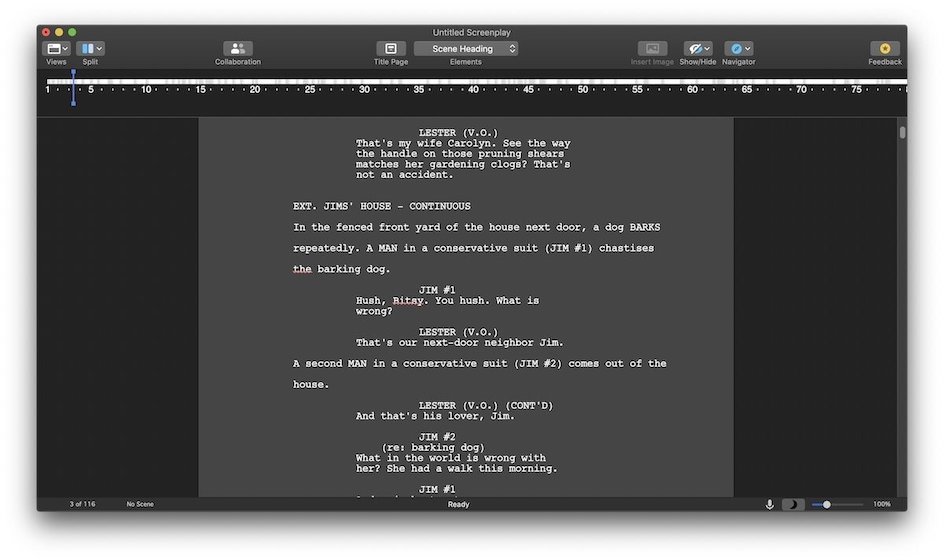Click the Insert Image icon
The height and width of the screenshot is (560, 944).
coord(652,48)
